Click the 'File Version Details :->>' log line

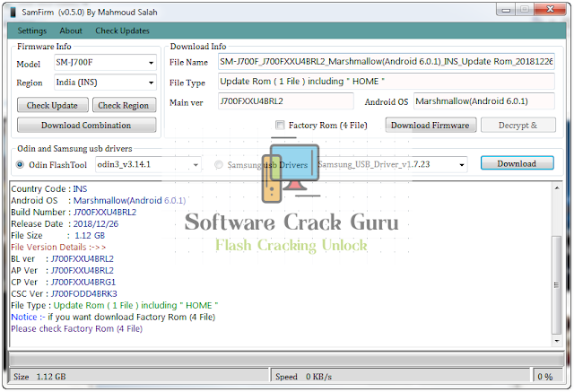[58, 247]
